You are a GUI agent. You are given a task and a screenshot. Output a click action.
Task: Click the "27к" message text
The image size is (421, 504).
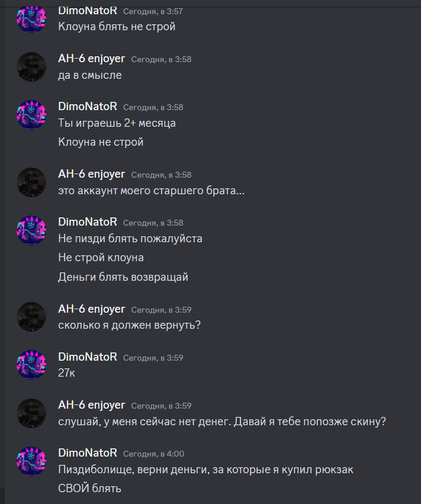[x=66, y=373]
